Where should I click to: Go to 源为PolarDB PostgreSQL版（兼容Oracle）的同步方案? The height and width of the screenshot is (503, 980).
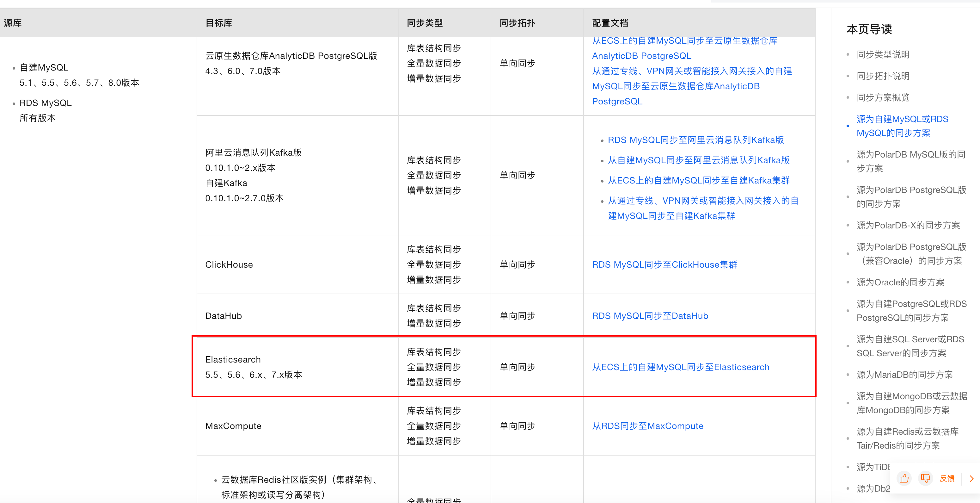911,254
